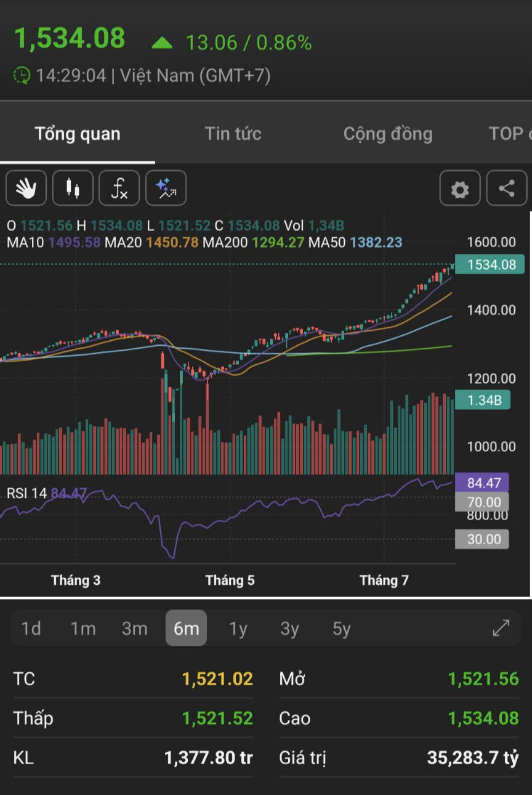The width and height of the screenshot is (532, 795).
Task: Select the hand pan tool icon
Action: click(26, 188)
